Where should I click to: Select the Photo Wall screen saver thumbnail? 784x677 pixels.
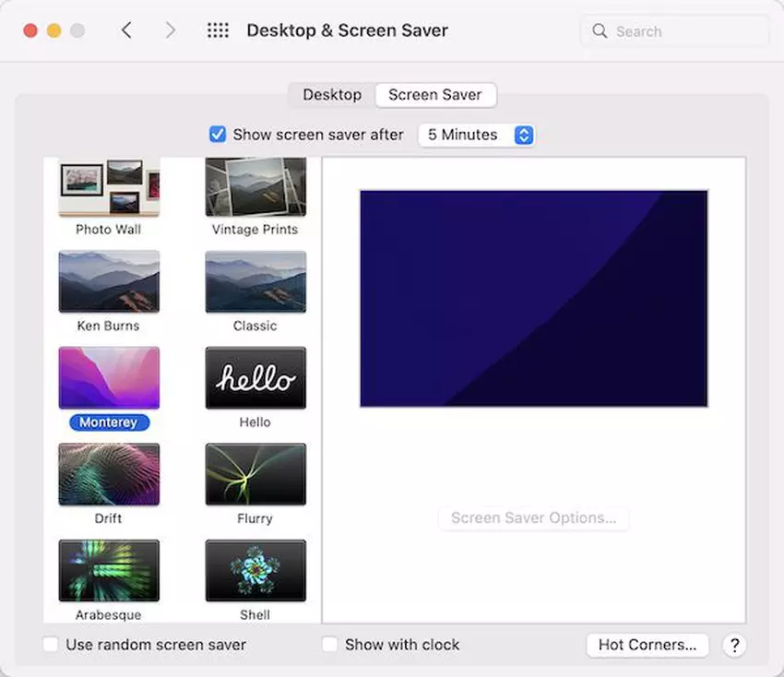tap(109, 187)
